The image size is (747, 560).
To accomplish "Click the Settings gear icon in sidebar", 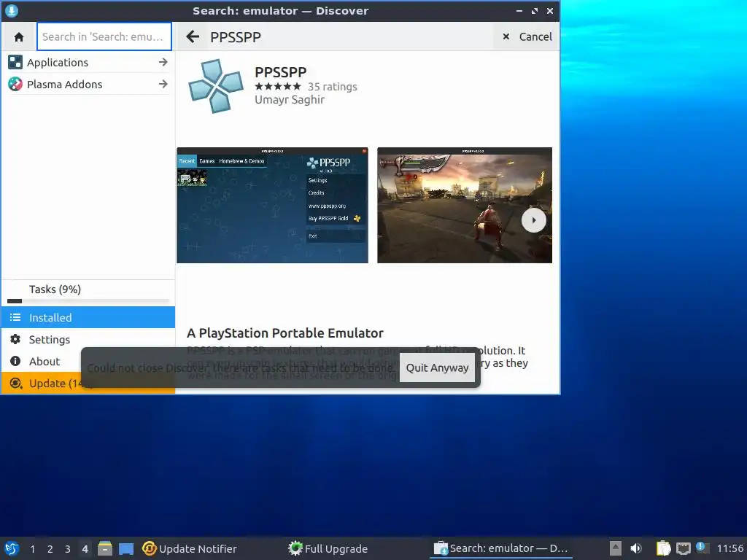I will tap(15, 339).
